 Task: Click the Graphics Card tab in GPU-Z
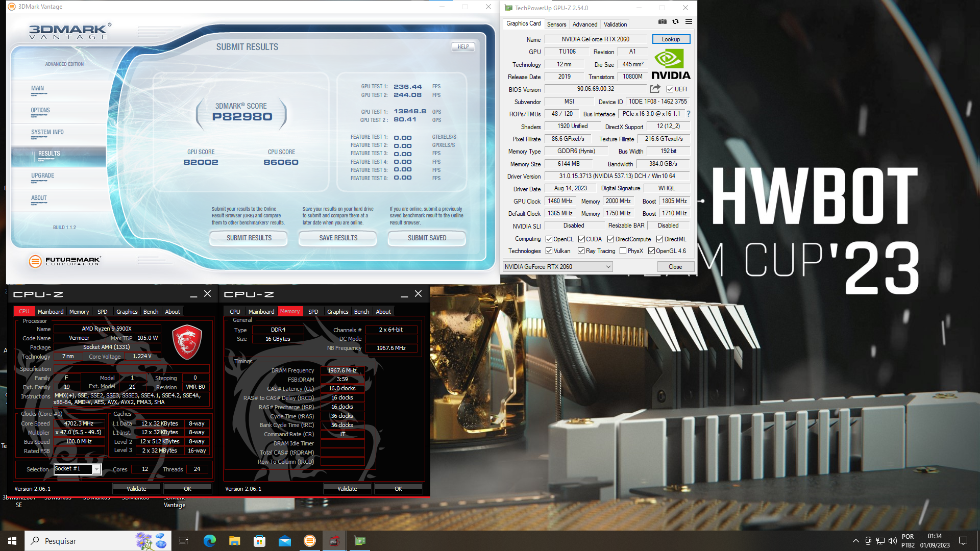(x=523, y=24)
